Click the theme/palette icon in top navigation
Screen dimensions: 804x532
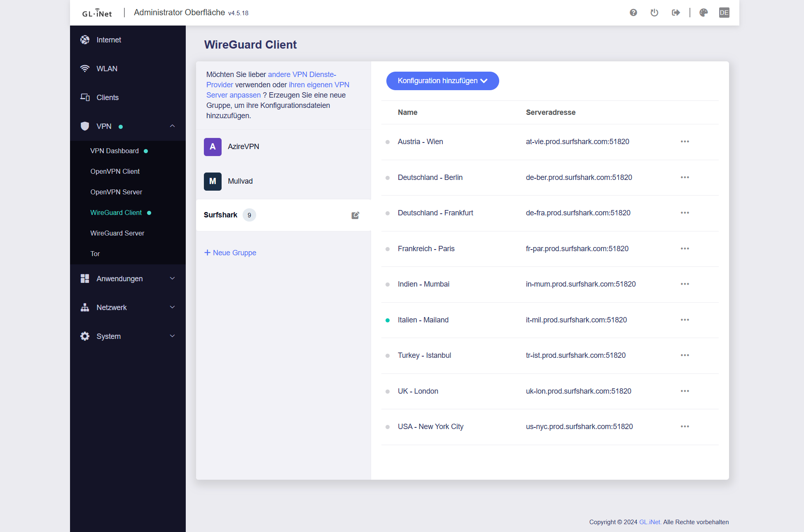703,12
